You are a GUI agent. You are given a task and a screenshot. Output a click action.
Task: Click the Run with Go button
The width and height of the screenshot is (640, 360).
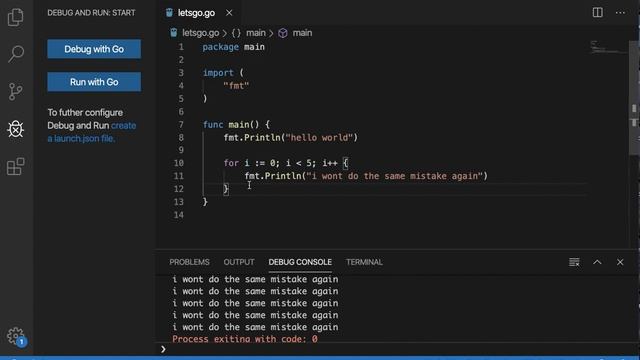[x=94, y=82]
